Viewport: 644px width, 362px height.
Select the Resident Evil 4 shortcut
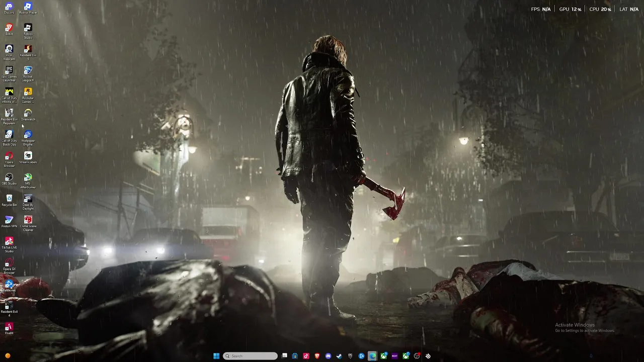(9, 309)
